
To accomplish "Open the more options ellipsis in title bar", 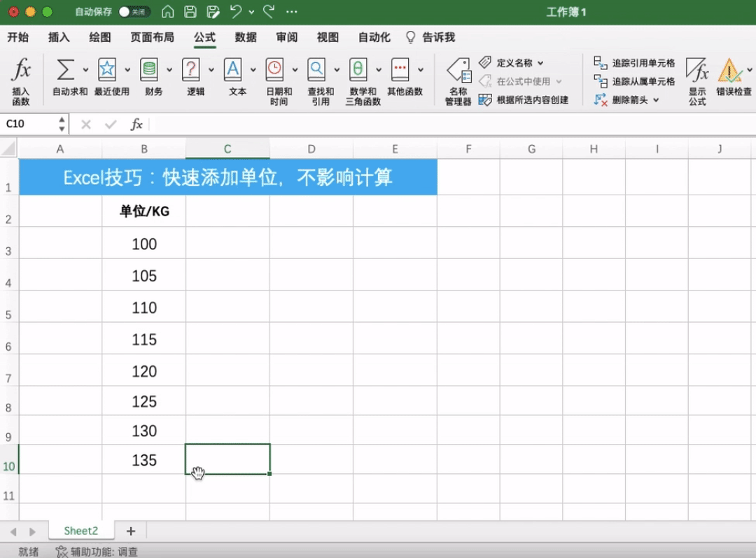I will click(x=292, y=12).
